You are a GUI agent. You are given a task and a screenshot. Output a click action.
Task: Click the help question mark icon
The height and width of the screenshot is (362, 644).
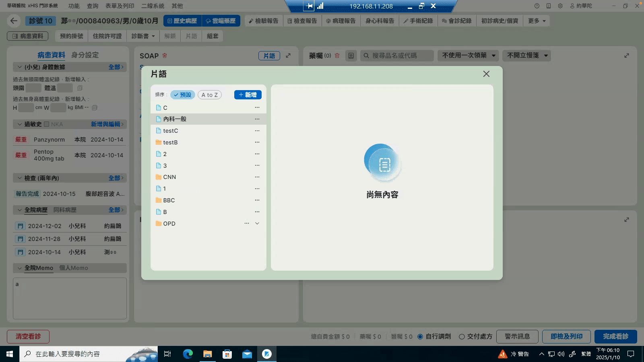pyautogui.click(x=537, y=6)
